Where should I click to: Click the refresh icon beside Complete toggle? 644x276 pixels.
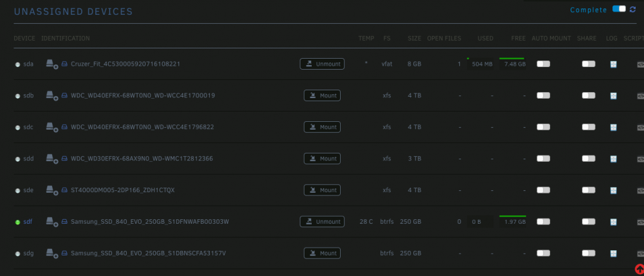[632, 9]
